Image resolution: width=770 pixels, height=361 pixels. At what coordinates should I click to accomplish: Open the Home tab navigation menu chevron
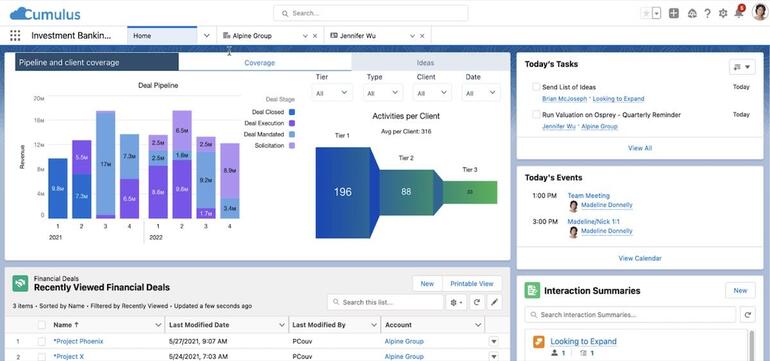pyautogui.click(x=207, y=36)
